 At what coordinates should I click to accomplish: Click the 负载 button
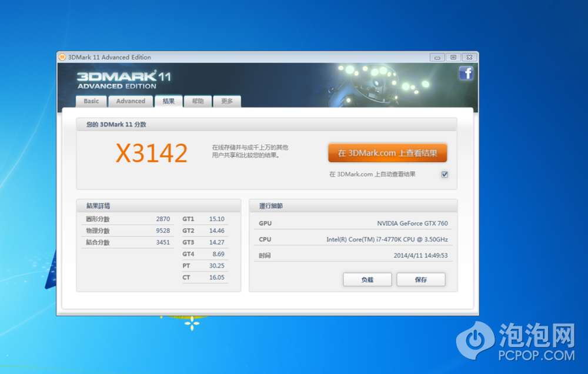(367, 279)
